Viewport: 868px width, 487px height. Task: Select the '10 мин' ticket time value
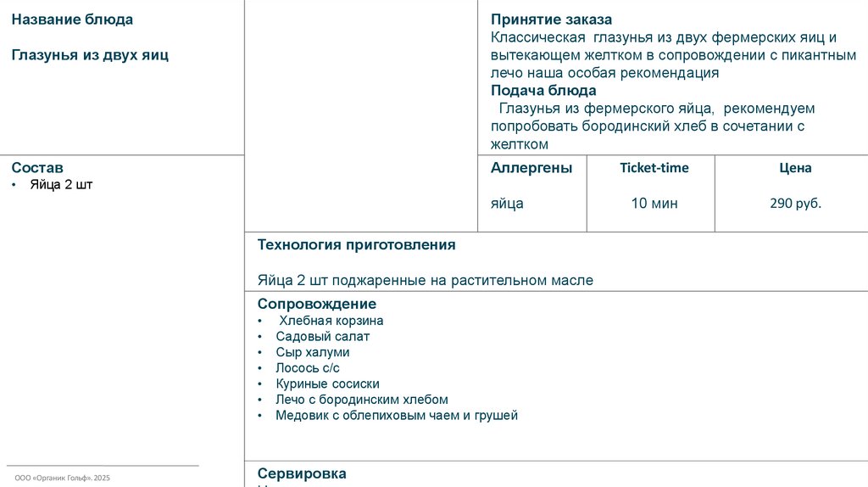pos(654,204)
